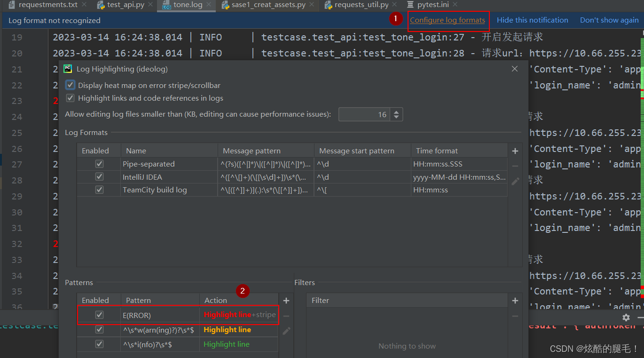Disable the w(arn(ing)?)? pattern checkbox

tap(99, 330)
